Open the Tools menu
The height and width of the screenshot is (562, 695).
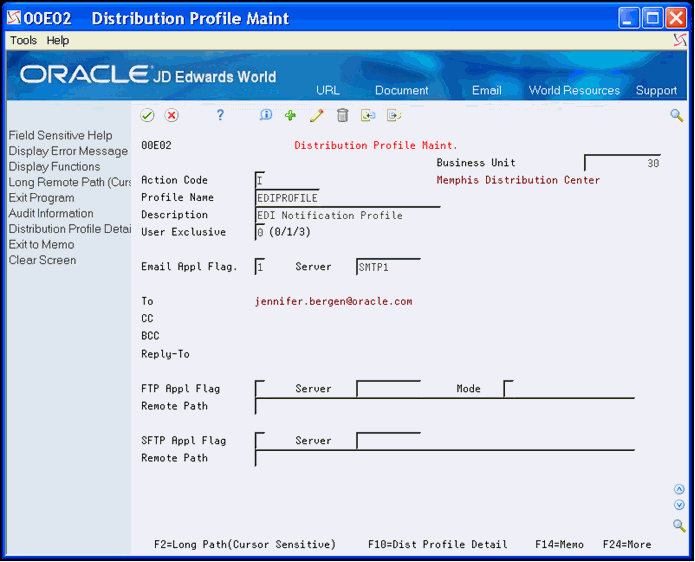23,40
